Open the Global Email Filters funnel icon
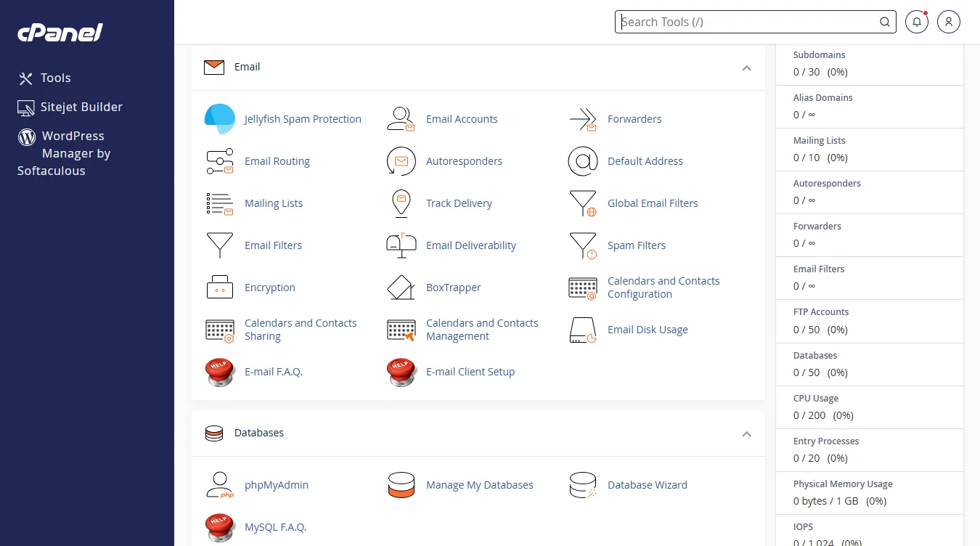Image resolution: width=980 pixels, height=546 pixels. (582, 203)
